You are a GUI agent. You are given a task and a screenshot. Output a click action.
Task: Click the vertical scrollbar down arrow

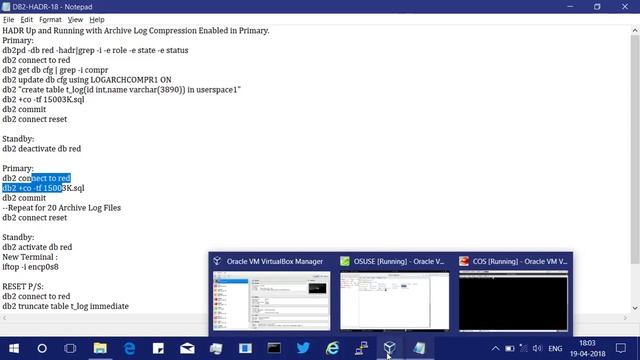click(x=635, y=309)
